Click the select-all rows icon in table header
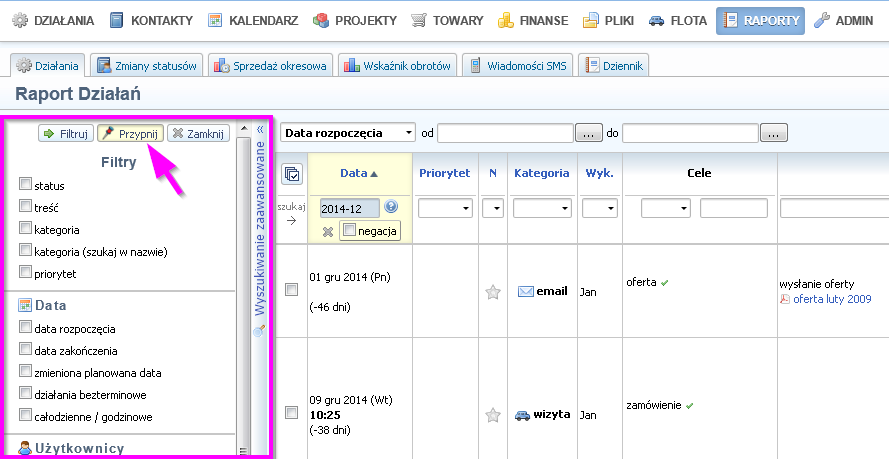This screenshot has height=459, width=889. (292, 174)
